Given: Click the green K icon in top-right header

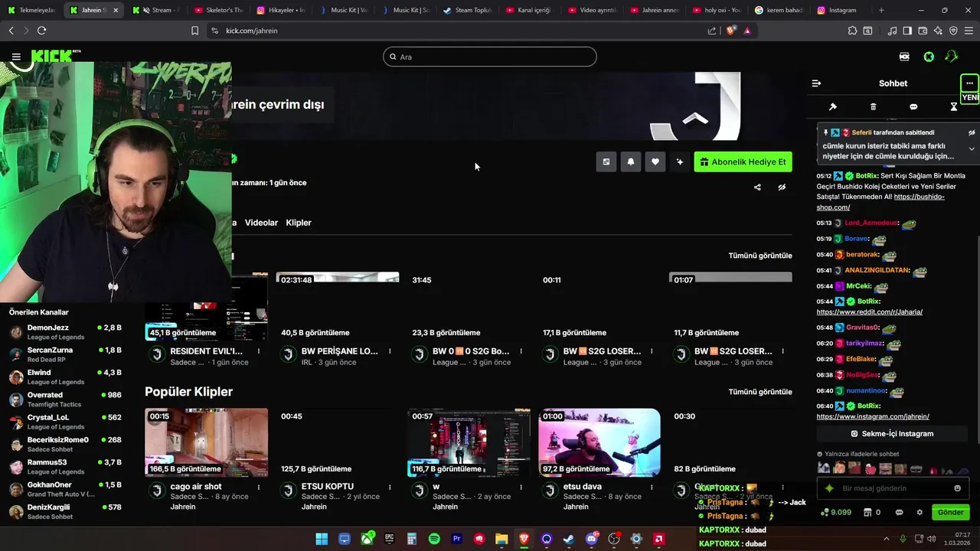Looking at the screenshot, I should coord(929,57).
